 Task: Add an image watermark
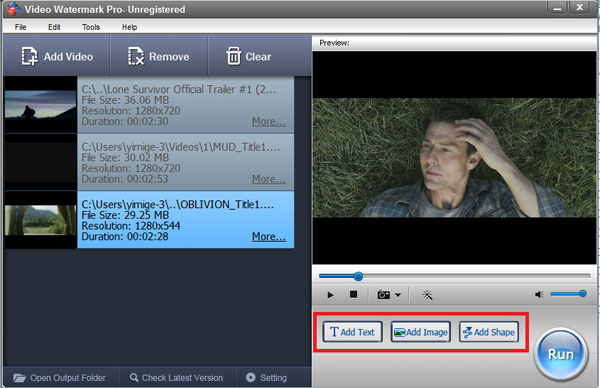click(421, 332)
